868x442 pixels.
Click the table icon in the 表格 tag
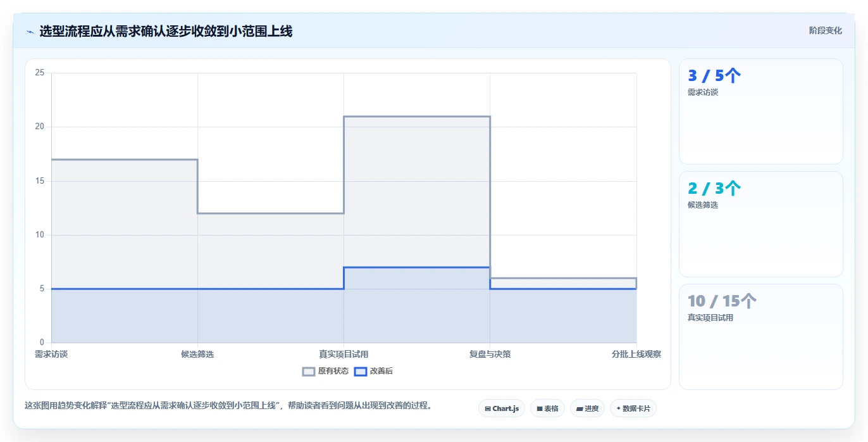coord(540,409)
